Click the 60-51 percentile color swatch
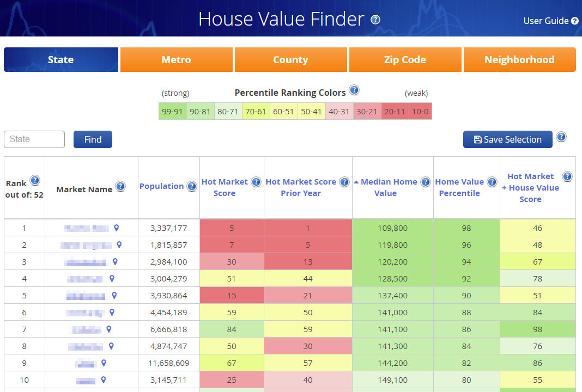582x392 pixels. pos(283,111)
